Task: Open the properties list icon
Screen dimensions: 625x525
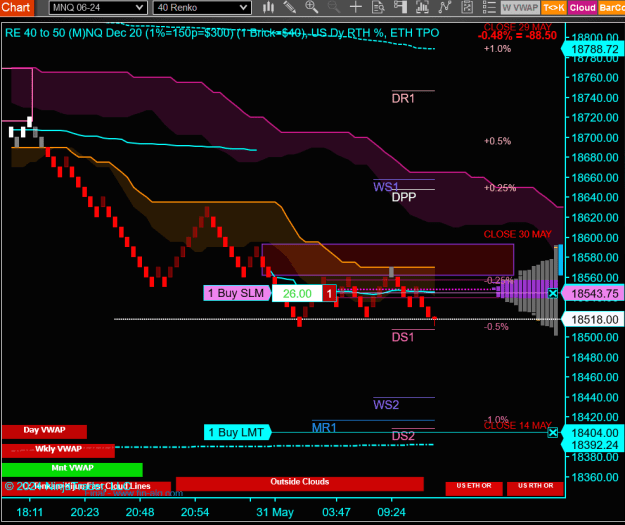Action: coord(489,7)
